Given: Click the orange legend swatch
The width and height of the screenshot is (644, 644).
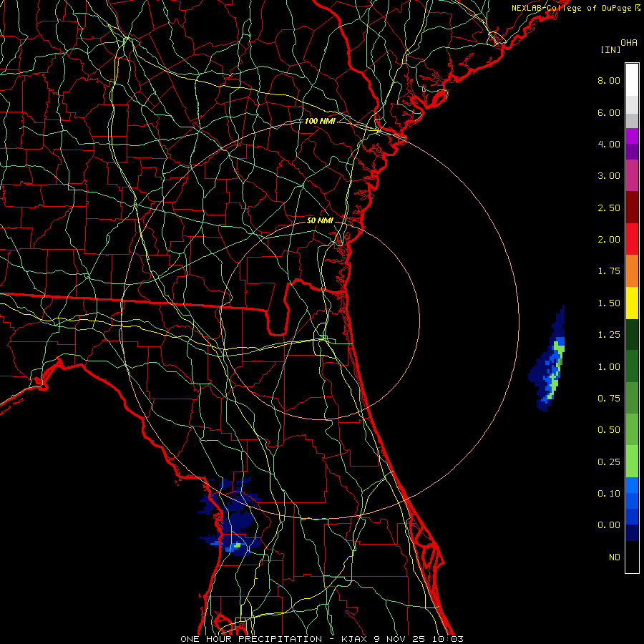Looking at the screenshot, I should pyautogui.click(x=632, y=271).
